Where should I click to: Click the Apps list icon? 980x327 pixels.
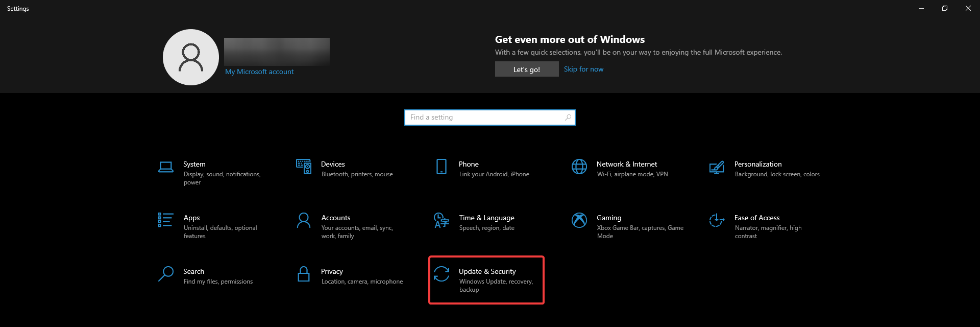[x=166, y=220]
